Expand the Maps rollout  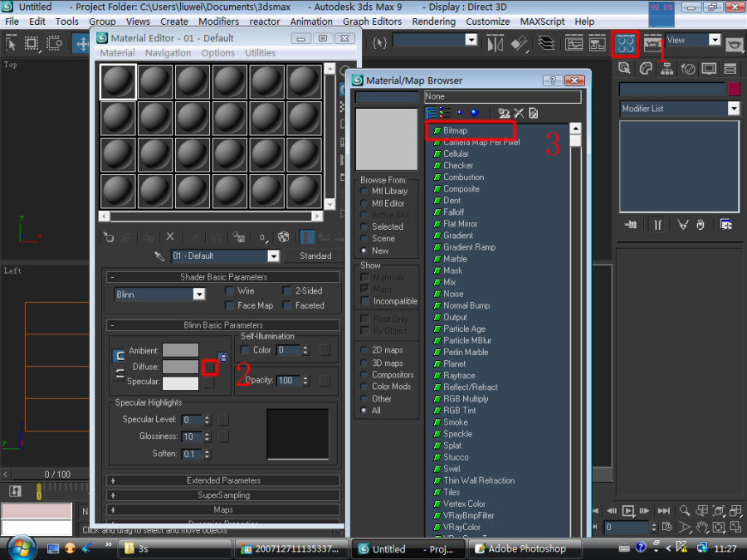[223, 510]
